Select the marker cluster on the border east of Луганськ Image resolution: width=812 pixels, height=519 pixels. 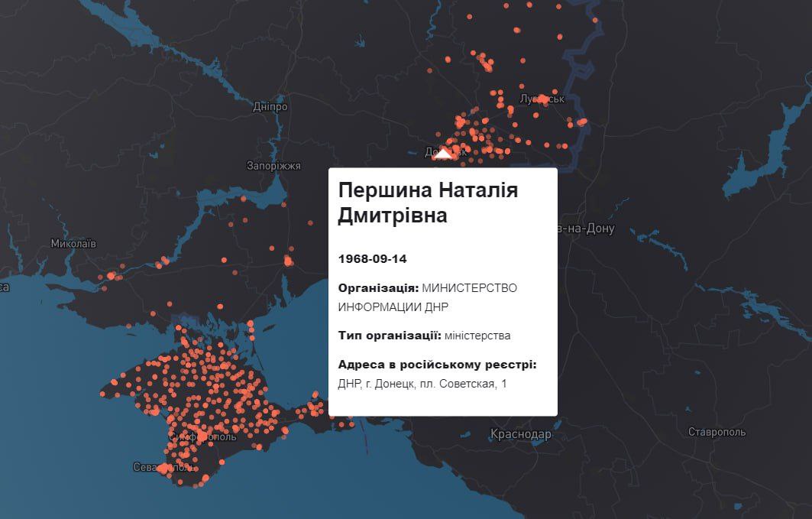coord(582,122)
